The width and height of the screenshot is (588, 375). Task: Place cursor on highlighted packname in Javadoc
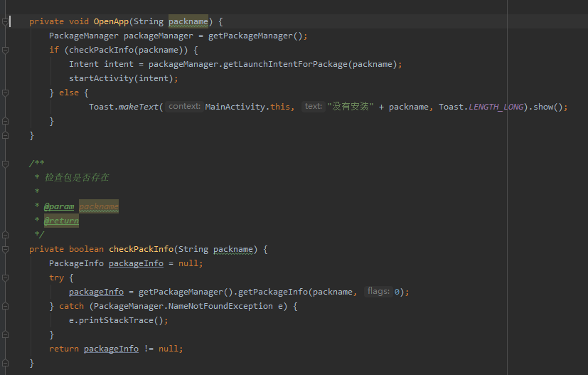[x=99, y=206]
